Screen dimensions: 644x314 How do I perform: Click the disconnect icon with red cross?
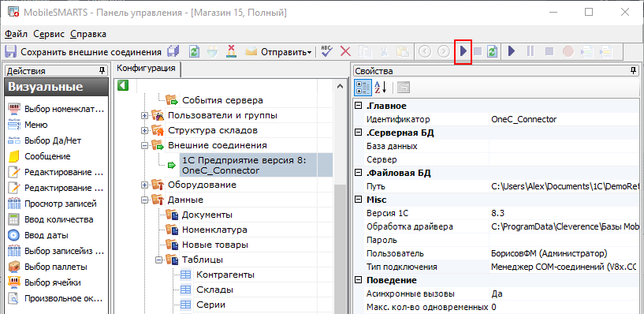tap(231, 52)
